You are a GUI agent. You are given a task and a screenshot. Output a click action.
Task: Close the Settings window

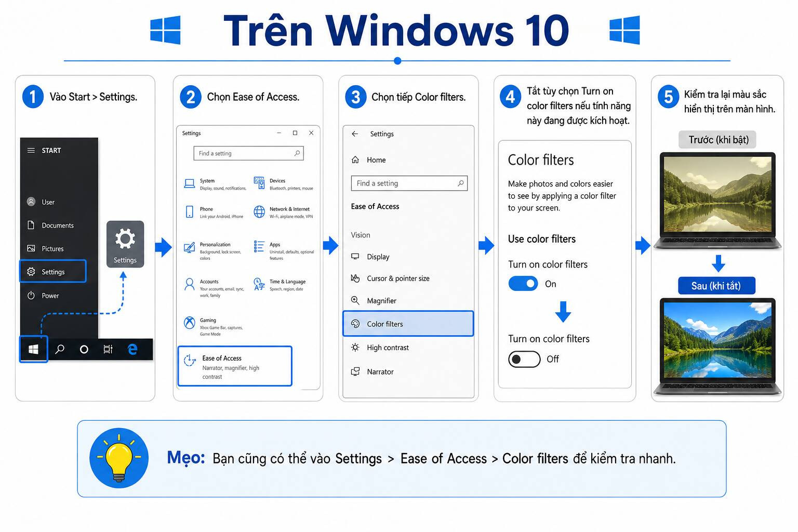click(x=311, y=133)
